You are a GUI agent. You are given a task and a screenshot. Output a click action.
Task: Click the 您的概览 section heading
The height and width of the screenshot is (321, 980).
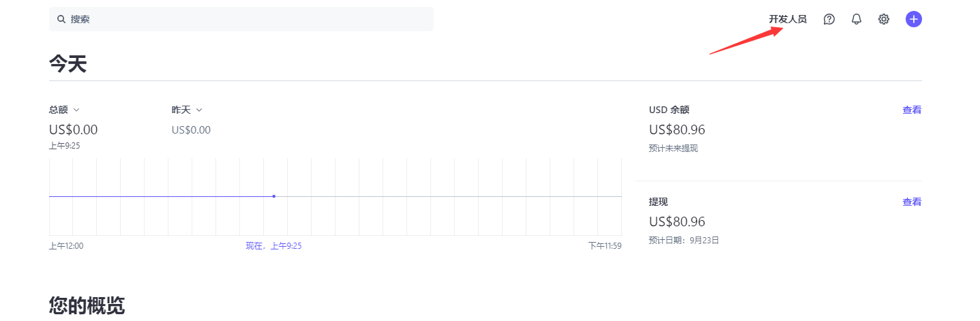[87, 306]
